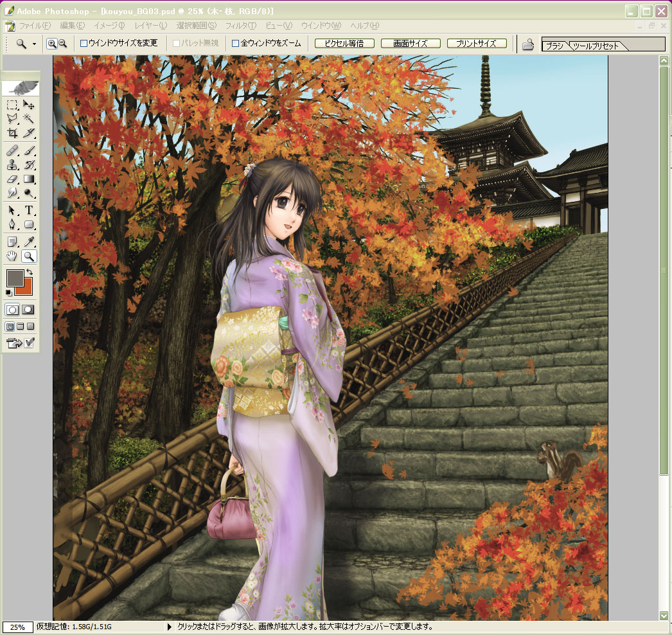Select the Eyedropper tool
672x635 pixels.
[29, 242]
